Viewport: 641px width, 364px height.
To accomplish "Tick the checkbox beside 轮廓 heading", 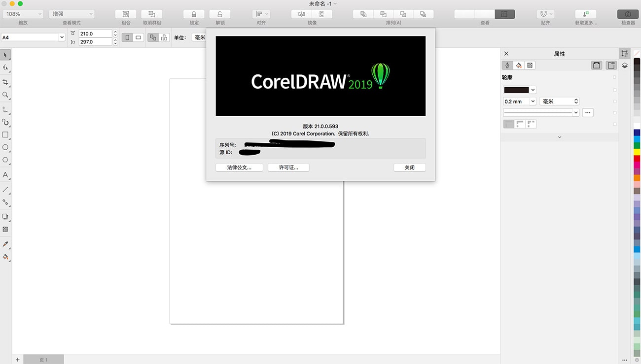I will [614, 77].
